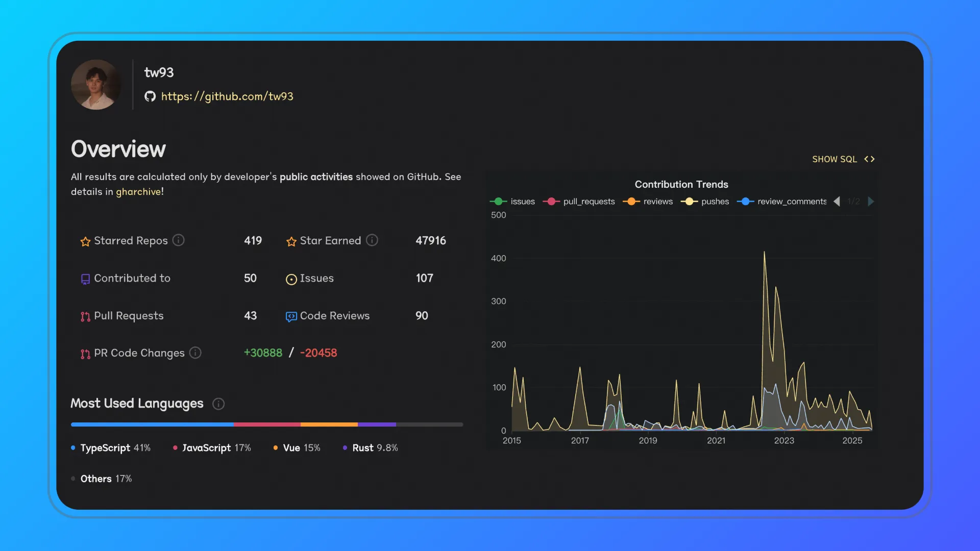Click the Starred Repos info icon
980x551 pixels.
178,240
